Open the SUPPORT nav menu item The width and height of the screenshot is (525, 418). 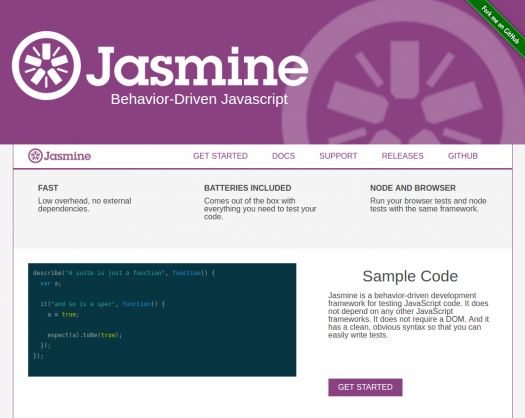point(338,156)
